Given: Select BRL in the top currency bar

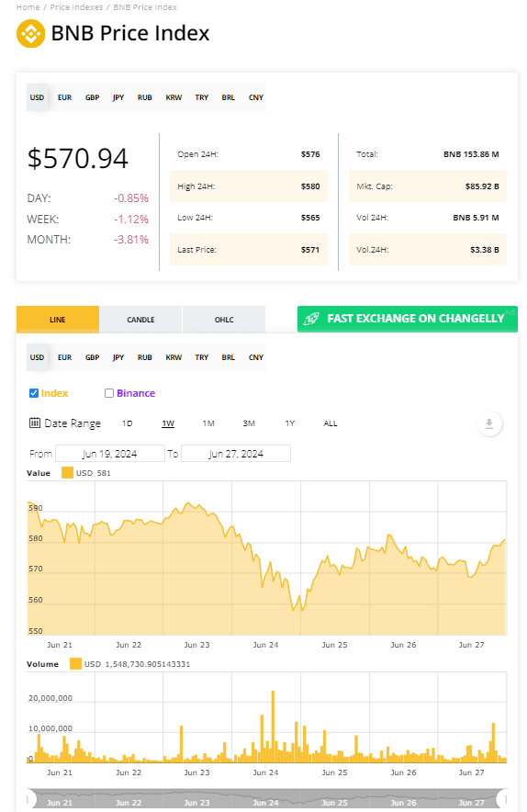Looking at the screenshot, I should (x=229, y=97).
